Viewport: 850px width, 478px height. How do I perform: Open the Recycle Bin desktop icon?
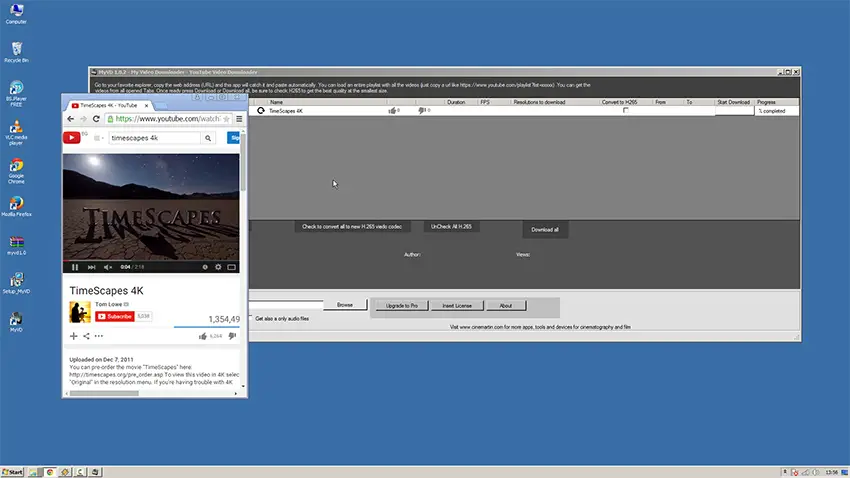(16, 53)
